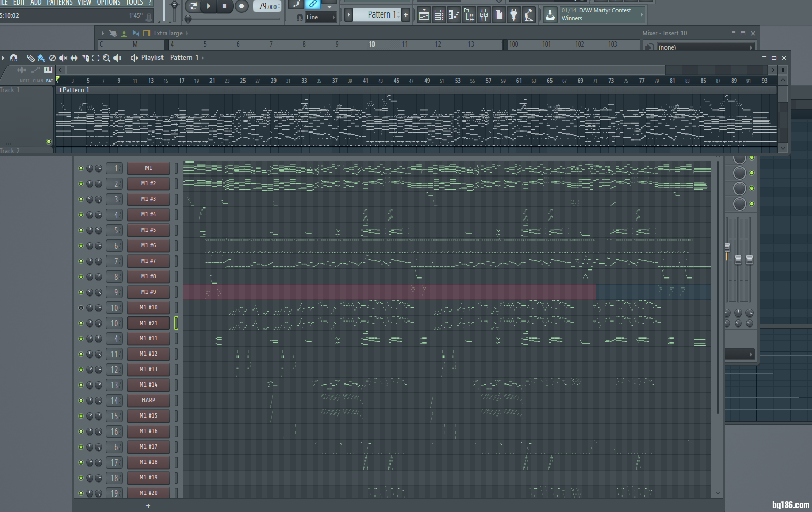The image size is (812, 512).
Task: Open pattern list arrow left of Pattern 1
Action: [x=348, y=15]
